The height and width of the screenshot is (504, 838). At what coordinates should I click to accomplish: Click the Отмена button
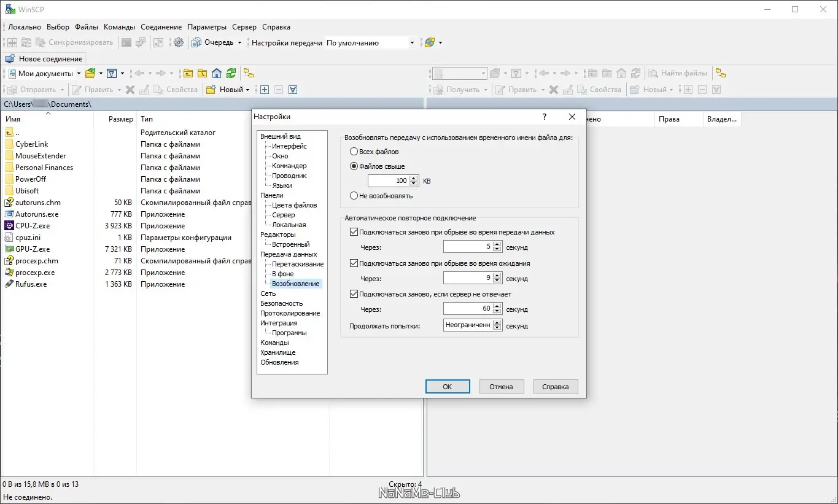tap(502, 387)
